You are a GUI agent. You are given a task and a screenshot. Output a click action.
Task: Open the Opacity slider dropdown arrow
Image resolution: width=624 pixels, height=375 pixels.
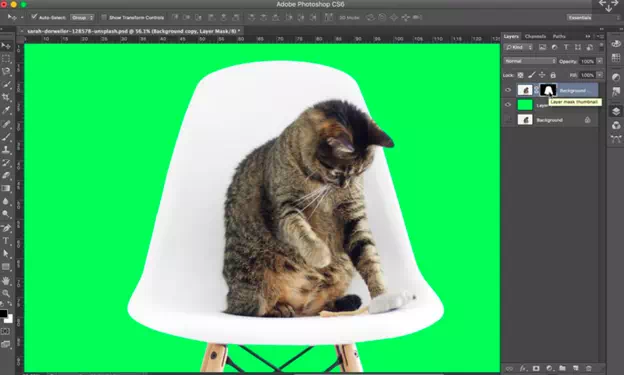click(x=600, y=61)
